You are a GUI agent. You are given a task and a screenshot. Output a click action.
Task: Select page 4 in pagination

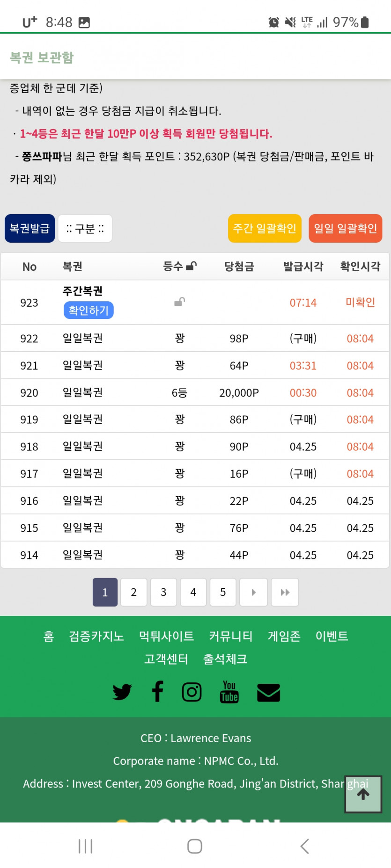pos(193,592)
